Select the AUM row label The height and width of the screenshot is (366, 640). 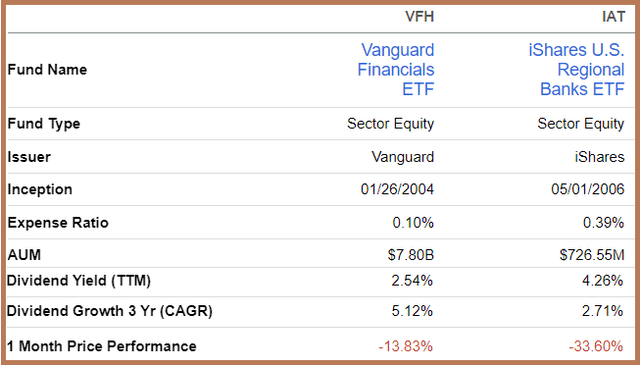[x=24, y=255]
